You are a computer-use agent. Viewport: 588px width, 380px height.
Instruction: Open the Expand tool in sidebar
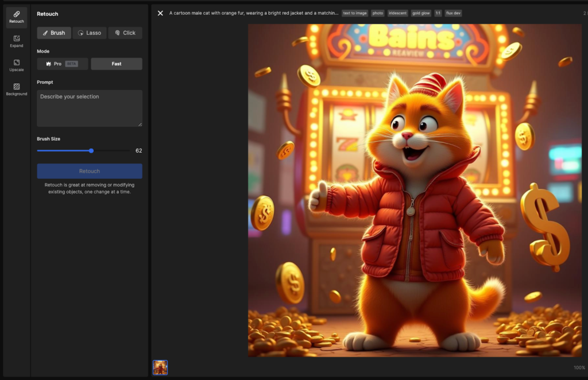tap(17, 41)
